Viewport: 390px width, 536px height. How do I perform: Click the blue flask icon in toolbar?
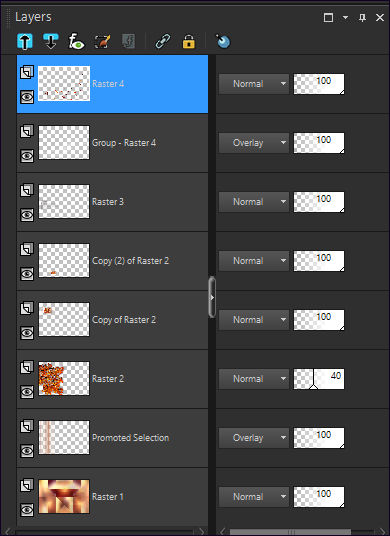(223, 41)
